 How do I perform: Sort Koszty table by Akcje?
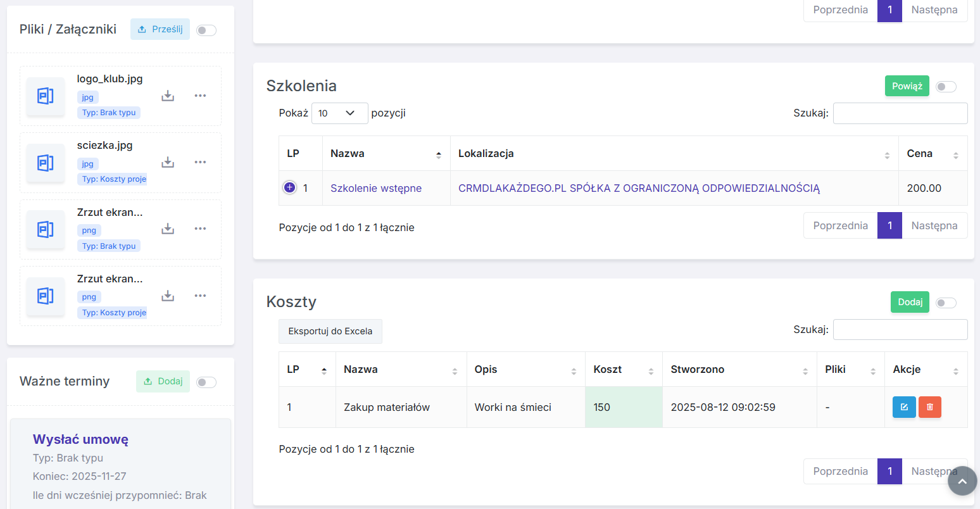pyautogui.click(x=926, y=369)
